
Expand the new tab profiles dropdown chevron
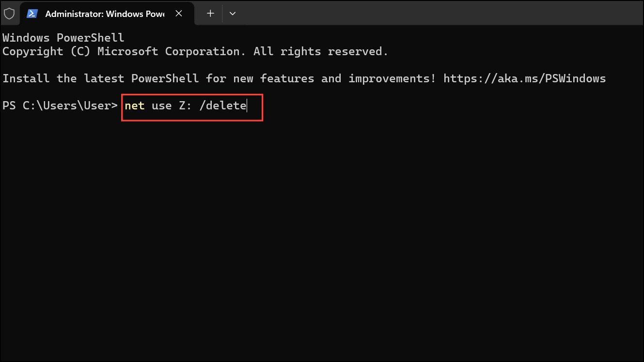tap(233, 14)
